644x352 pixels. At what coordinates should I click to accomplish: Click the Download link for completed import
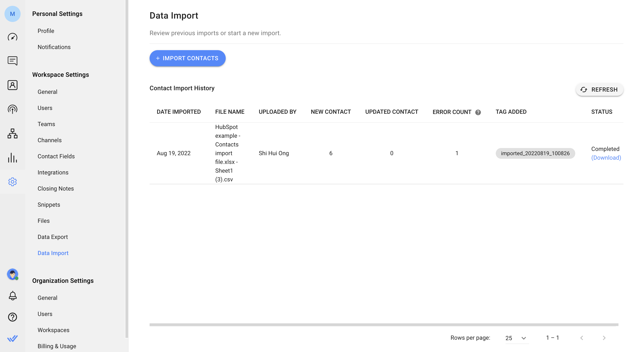click(x=606, y=157)
